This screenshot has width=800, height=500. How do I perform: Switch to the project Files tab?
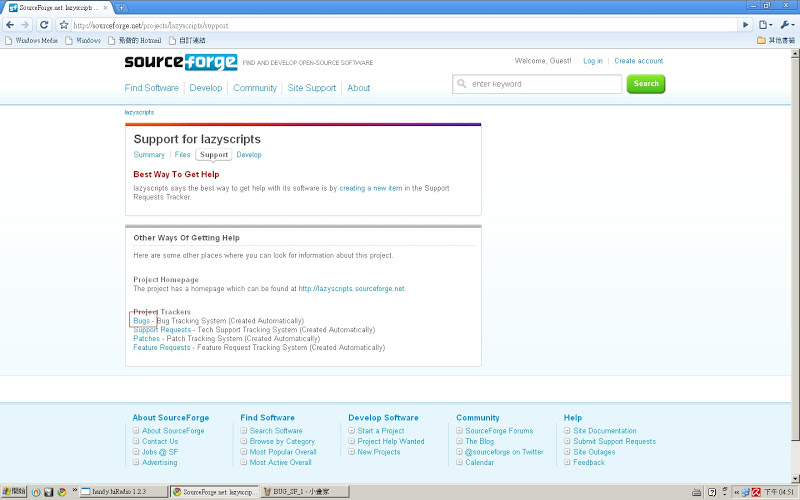pos(182,155)
